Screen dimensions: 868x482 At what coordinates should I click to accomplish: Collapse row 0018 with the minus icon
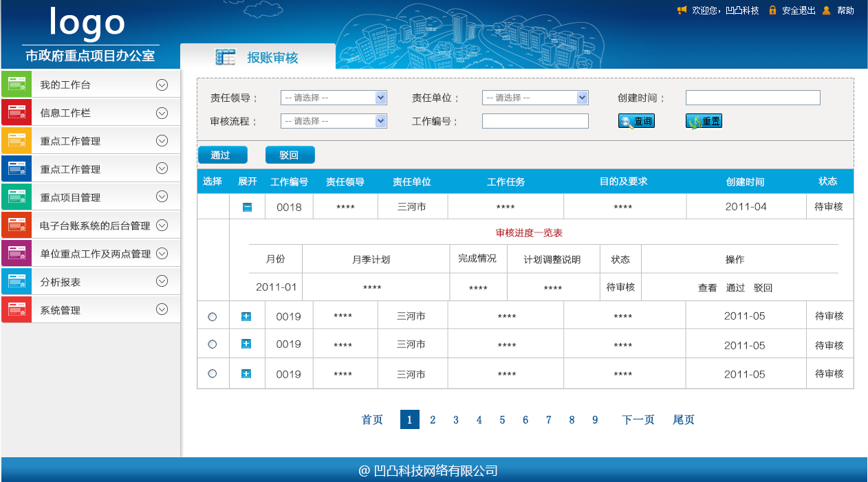tap(247, 207)
